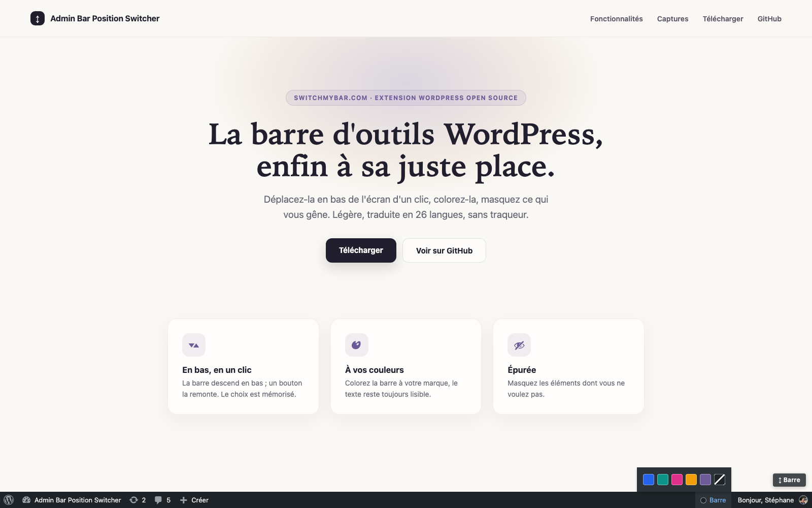Viewport: 812px width, 508px height.
Task: Click the Voir sur GitHub button
Action: 444,250
